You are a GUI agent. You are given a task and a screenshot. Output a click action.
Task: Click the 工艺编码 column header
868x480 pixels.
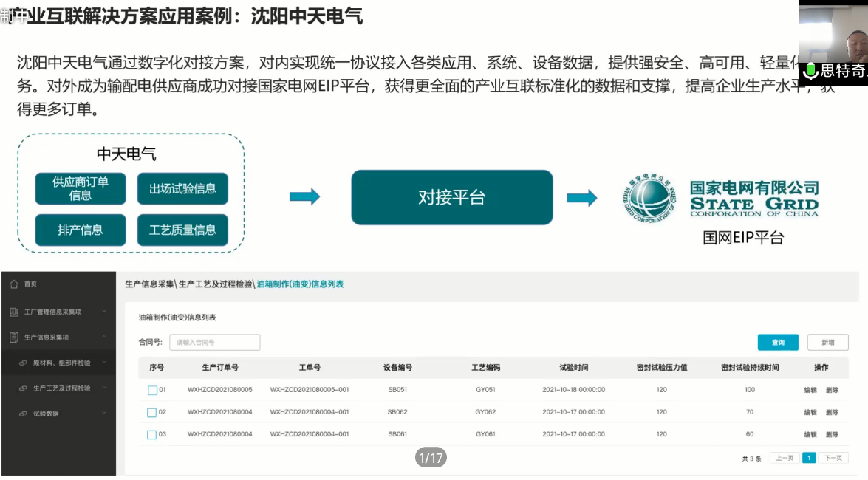click(485, 368)
